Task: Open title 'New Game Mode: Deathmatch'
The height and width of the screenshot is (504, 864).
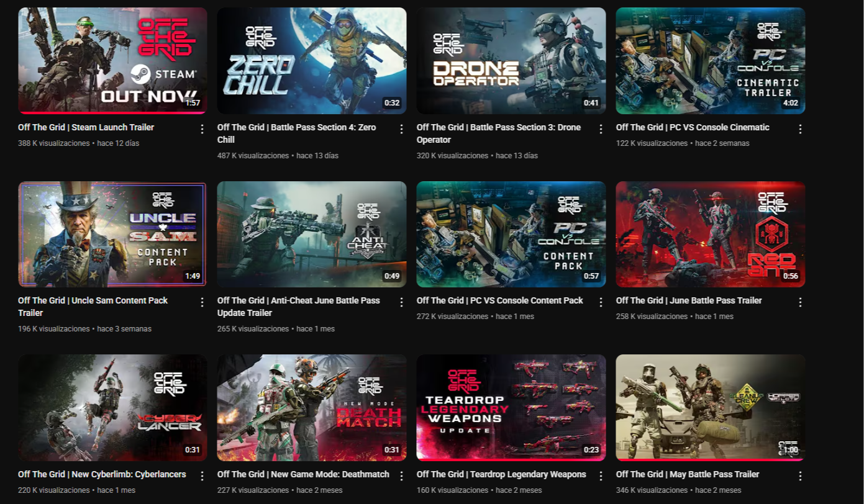Action: point(303,474)
